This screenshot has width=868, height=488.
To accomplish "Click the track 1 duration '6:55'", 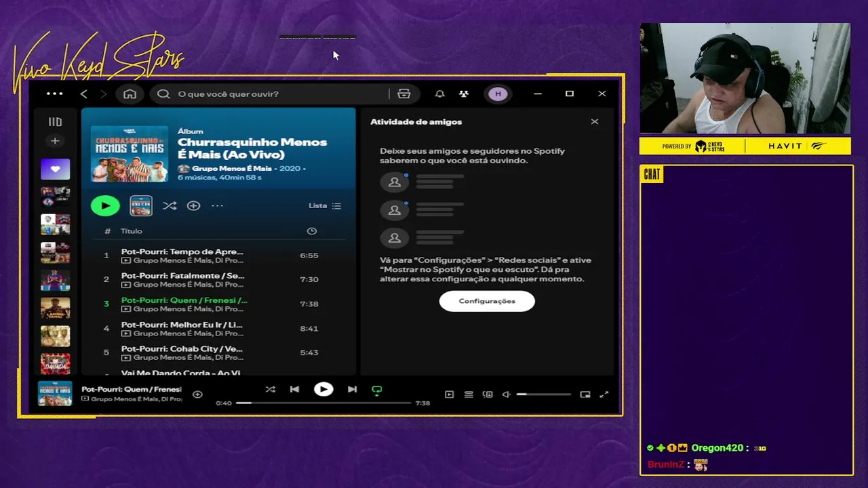I will pyautogui.click(x=309, y=256).
